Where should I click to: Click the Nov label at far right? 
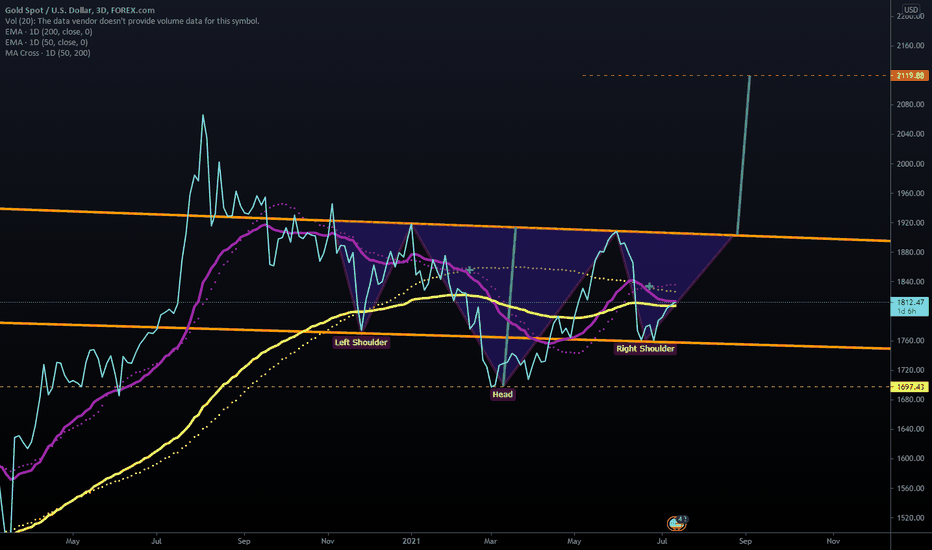click(x=833, y=541)
